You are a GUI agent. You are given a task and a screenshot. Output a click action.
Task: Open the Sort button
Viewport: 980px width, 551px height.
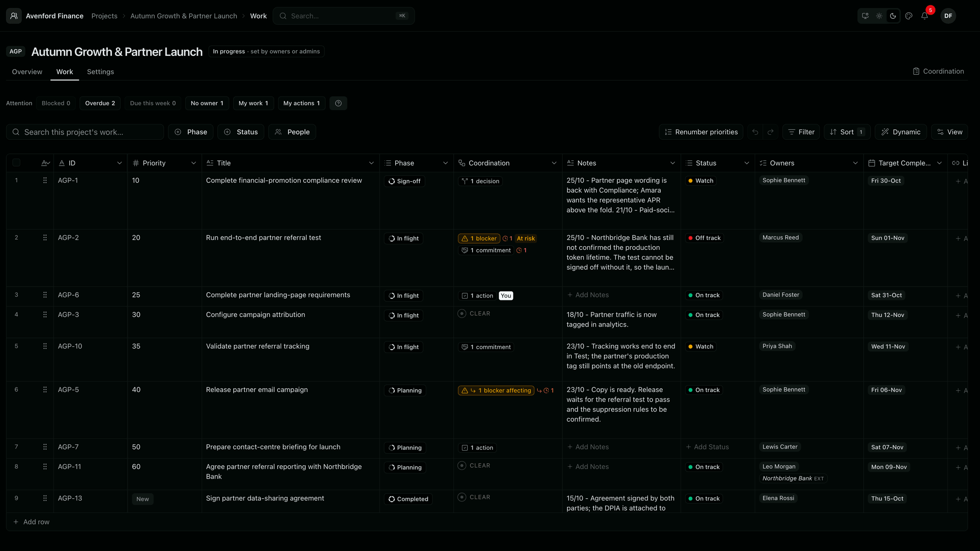(847, 132)
